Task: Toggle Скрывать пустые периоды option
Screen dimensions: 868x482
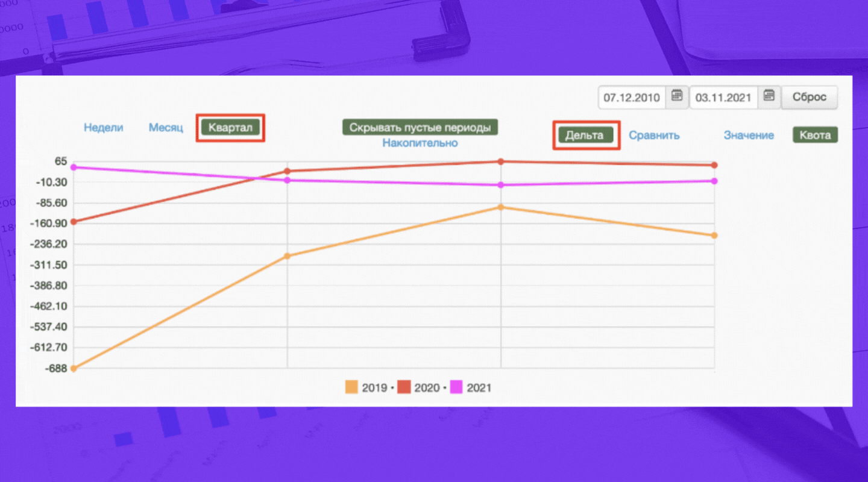Action: (420, 128)
